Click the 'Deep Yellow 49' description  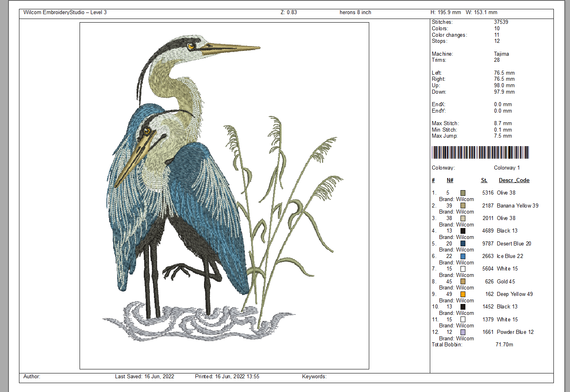click(515, 294)
